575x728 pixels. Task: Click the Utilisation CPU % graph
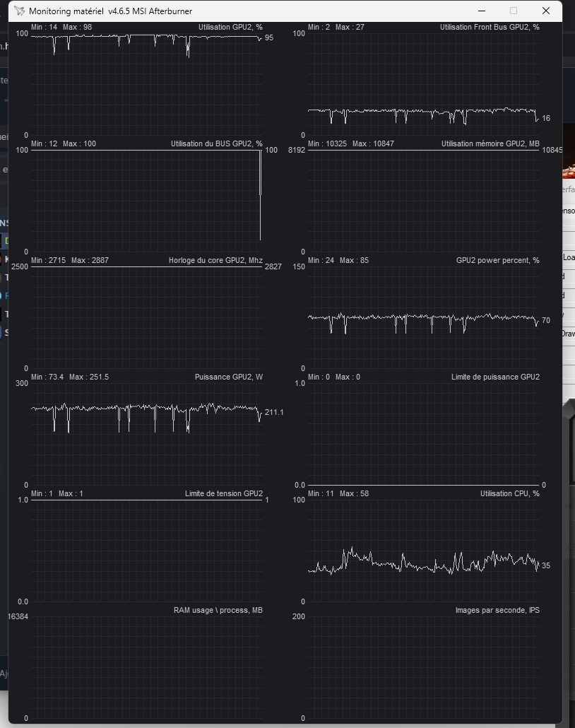(422, 551)
